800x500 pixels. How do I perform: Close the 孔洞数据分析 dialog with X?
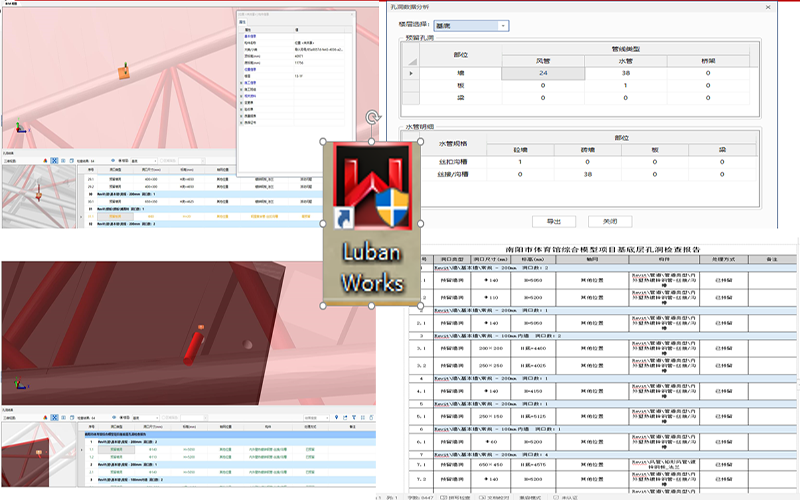coord(768,7)
